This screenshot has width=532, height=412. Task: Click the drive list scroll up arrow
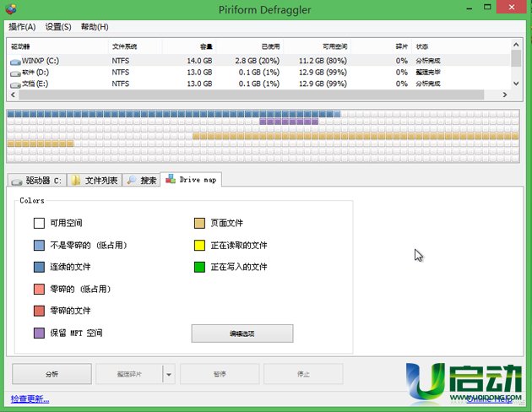pos(516,45)
